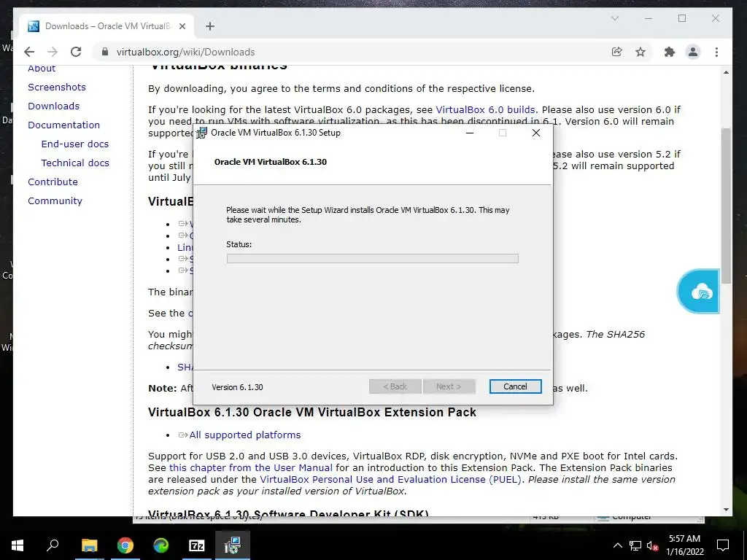747x560 pixels.
Task: Open End-user docs sidebar link
Action: [x=75, y=144]
